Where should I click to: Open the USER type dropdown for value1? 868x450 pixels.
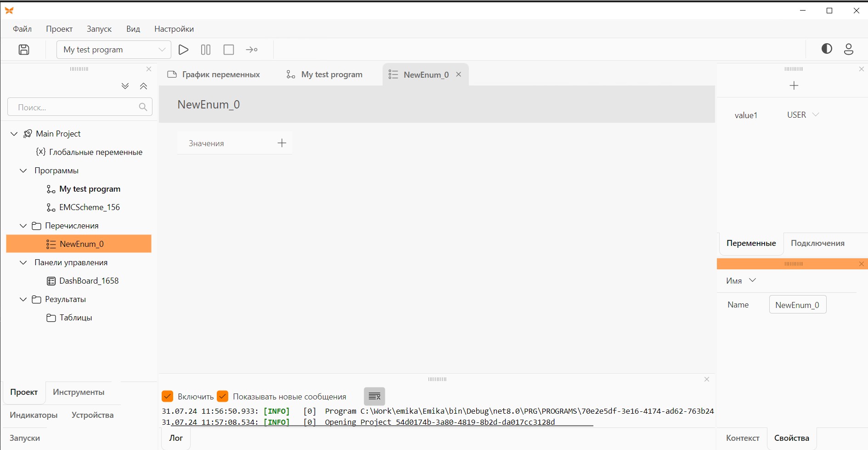(816, 115)
